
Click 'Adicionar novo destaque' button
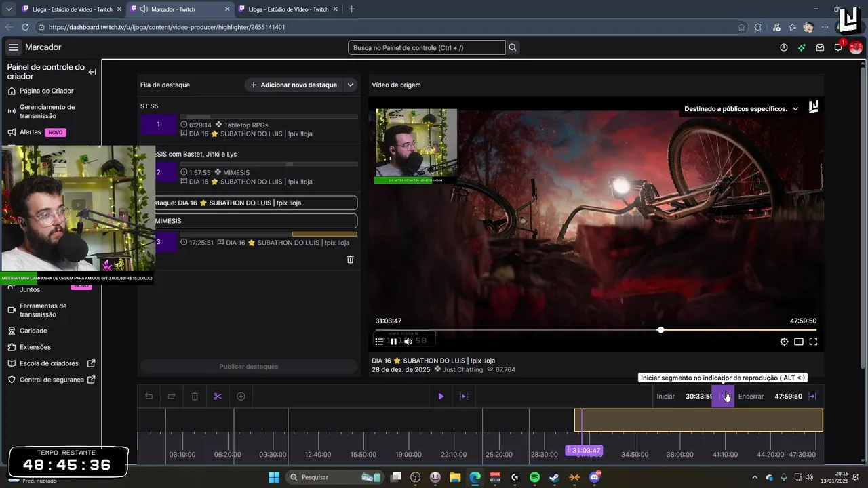pyautogui.click(x=294, y=85)
